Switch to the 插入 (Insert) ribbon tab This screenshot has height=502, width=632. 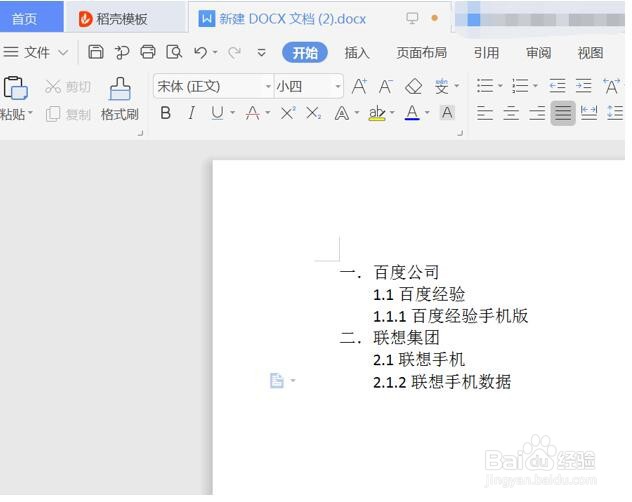(357, 52)
